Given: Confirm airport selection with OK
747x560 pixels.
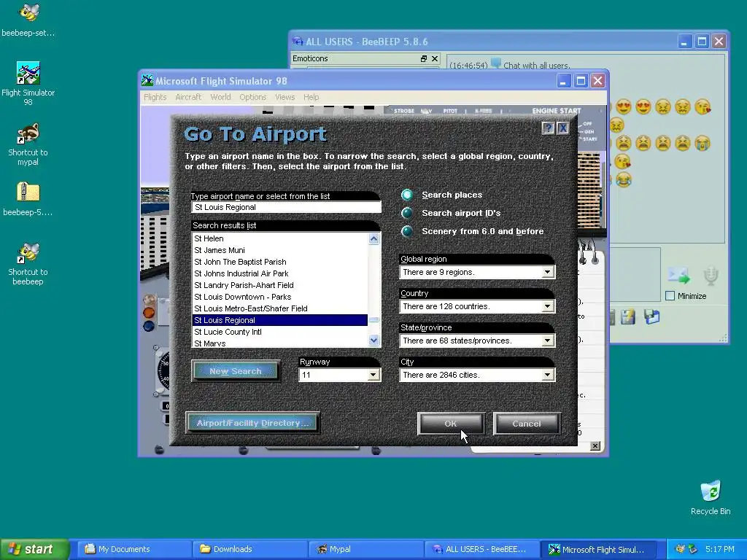Looking at the screenshot, I should (x=451, y=424).
